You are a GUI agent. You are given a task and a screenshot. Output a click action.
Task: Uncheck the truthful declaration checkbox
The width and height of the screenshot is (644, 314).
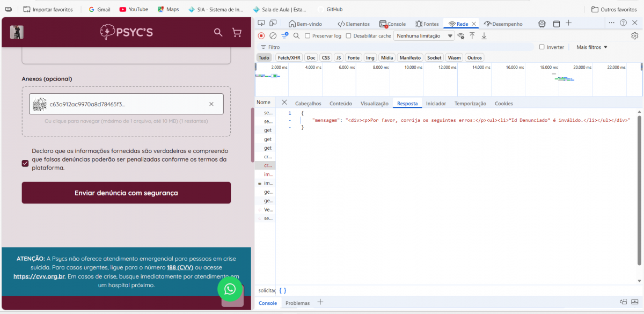click(25, 163)
